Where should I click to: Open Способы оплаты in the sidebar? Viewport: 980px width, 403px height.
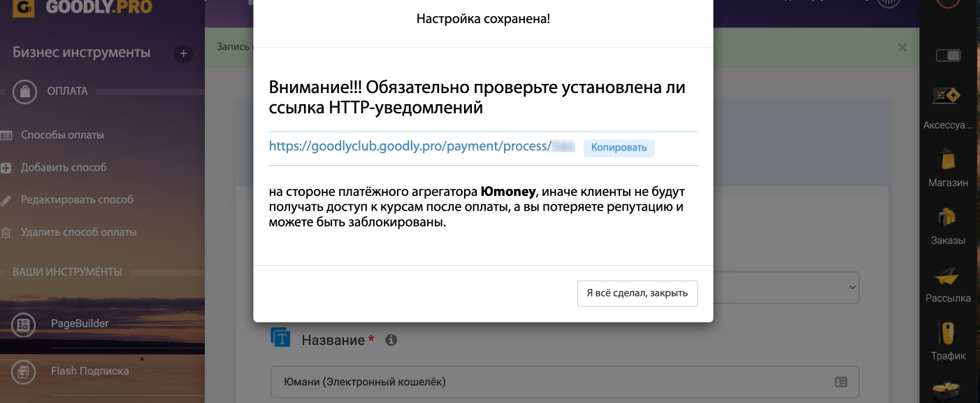pos(62,135)
